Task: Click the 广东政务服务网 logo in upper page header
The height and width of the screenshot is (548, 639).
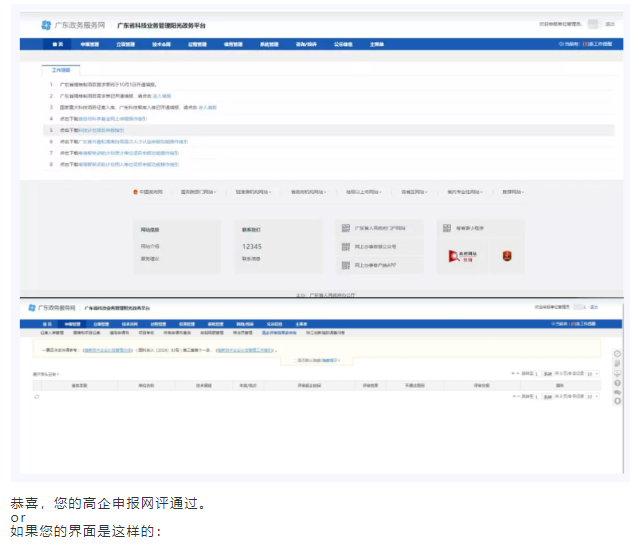Action: point(73,25)
